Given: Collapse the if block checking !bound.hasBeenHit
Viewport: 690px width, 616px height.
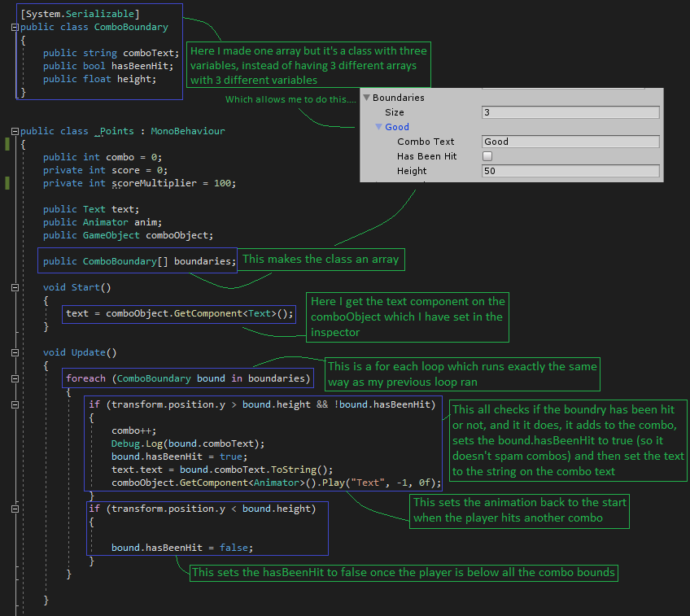Looking at the screenshot, I should [15, 404].
